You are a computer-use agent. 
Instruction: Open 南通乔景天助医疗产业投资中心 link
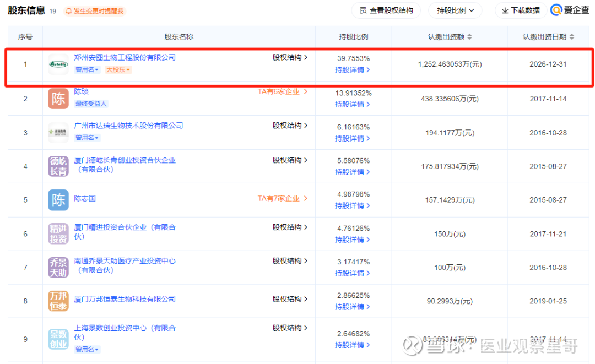point(125,265)
